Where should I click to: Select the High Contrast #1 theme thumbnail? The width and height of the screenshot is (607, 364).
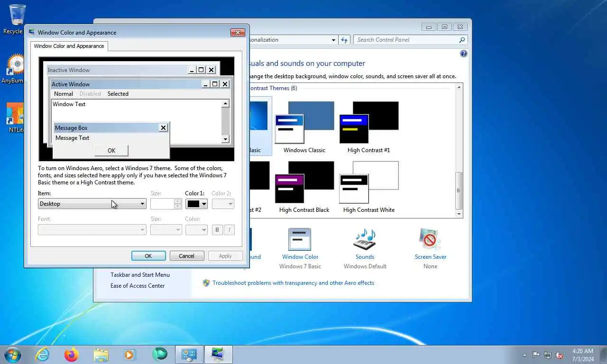pyautogui.click(x=369, y=122)
